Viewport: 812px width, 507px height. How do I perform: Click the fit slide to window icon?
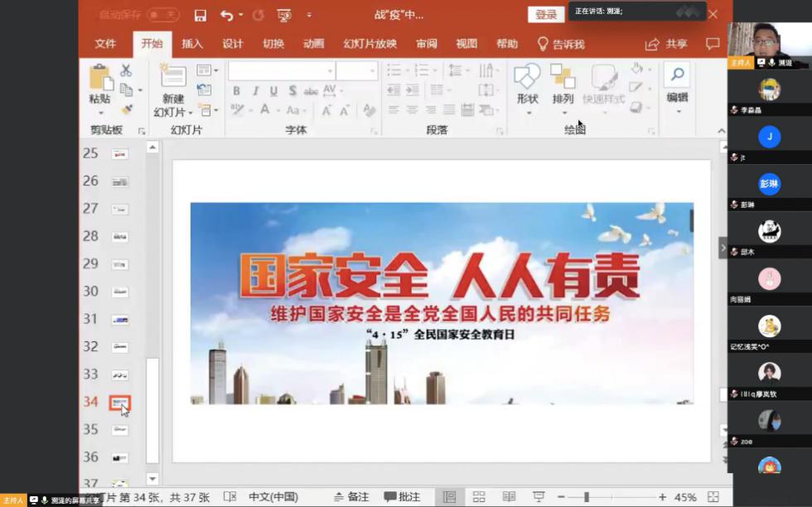click(713, 497)
